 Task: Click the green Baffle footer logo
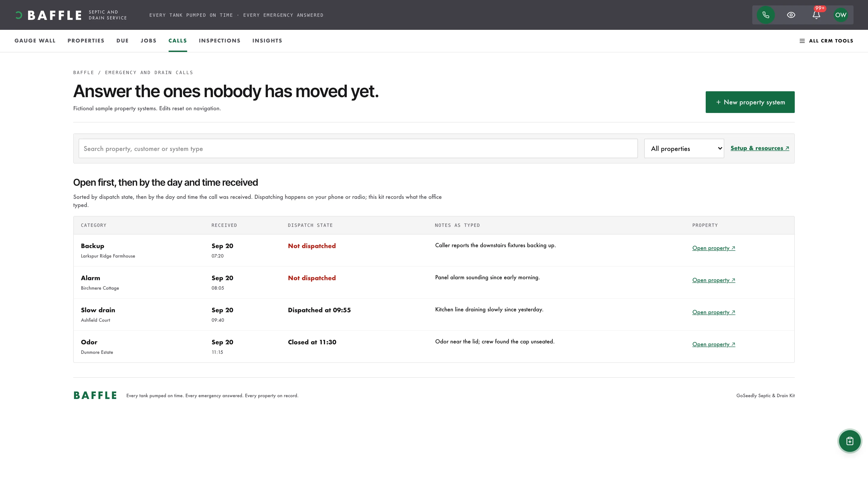pyautogui.click(x=95, y=395)
